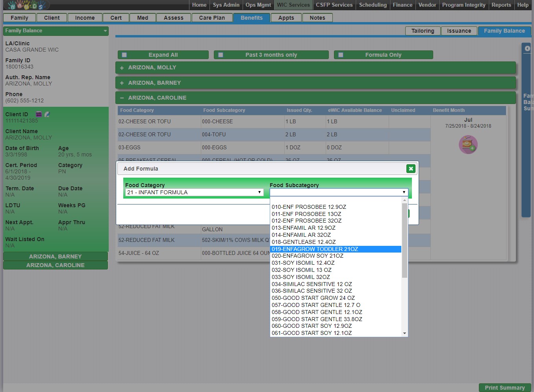Viewport: 534px width, 392px height.
Task: Open the Family Balance sidebar dropdown
Action: pyautogui.click(x=56, y=31)
